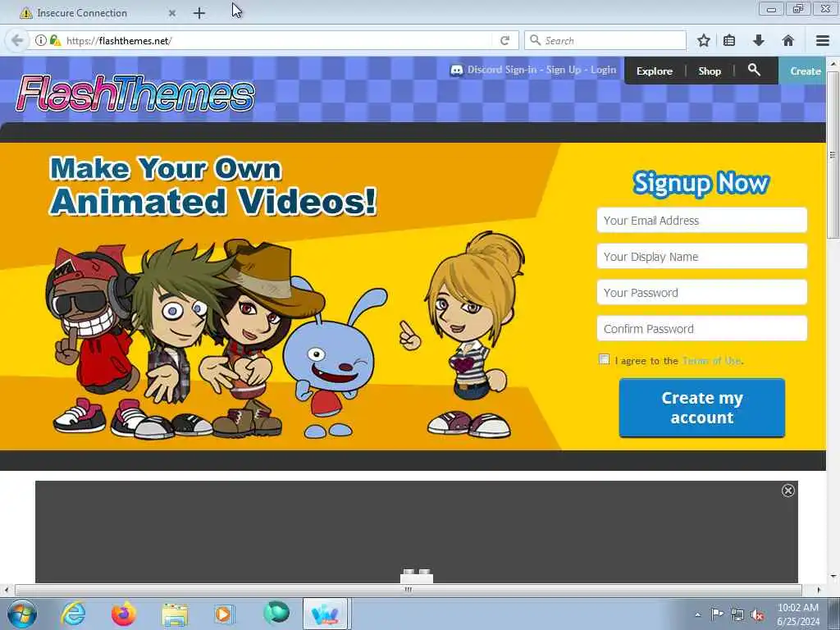Open network tray icon

[x=737, y=614]
